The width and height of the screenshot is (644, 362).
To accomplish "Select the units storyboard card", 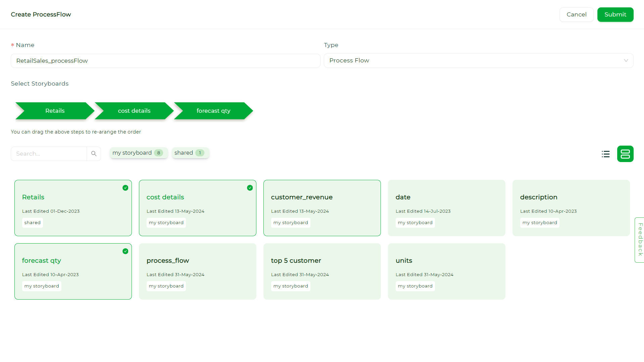I will click(x=447, y=271).
